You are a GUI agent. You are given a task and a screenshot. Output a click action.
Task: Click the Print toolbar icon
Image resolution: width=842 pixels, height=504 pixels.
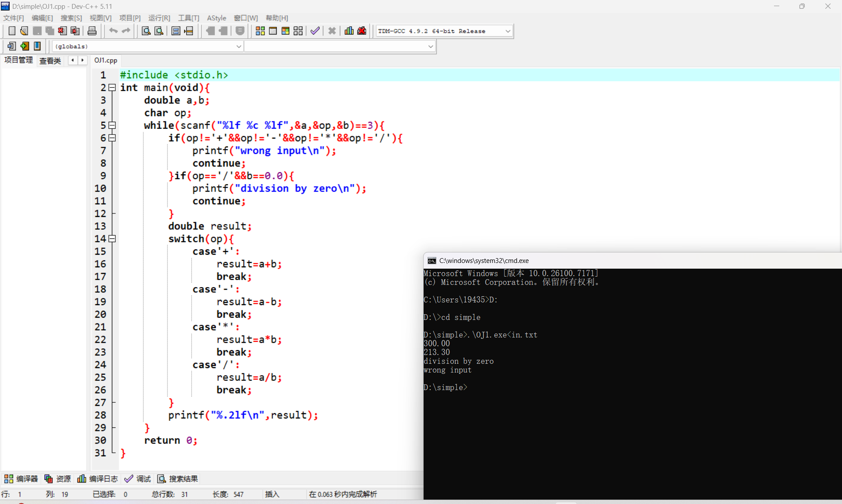92,31
